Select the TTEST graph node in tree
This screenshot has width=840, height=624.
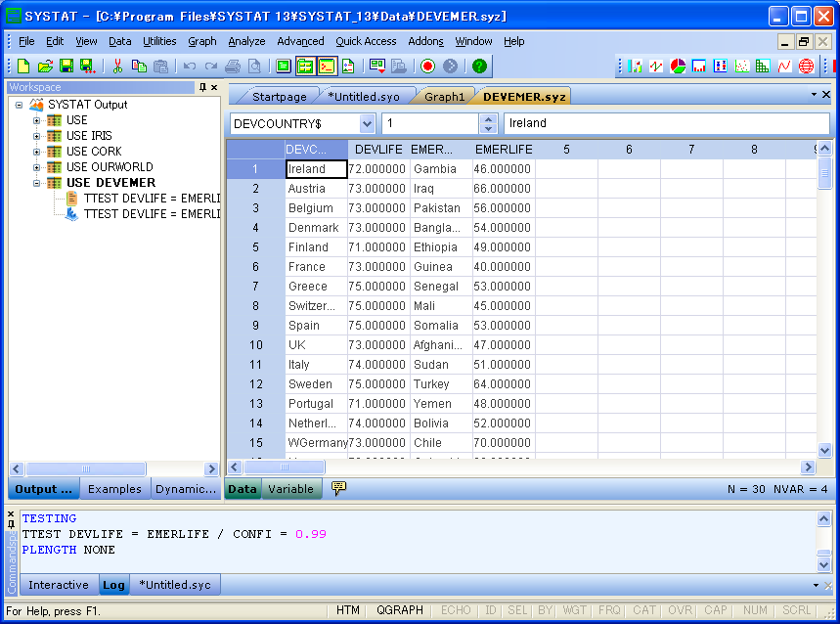(x=145, y=214)
